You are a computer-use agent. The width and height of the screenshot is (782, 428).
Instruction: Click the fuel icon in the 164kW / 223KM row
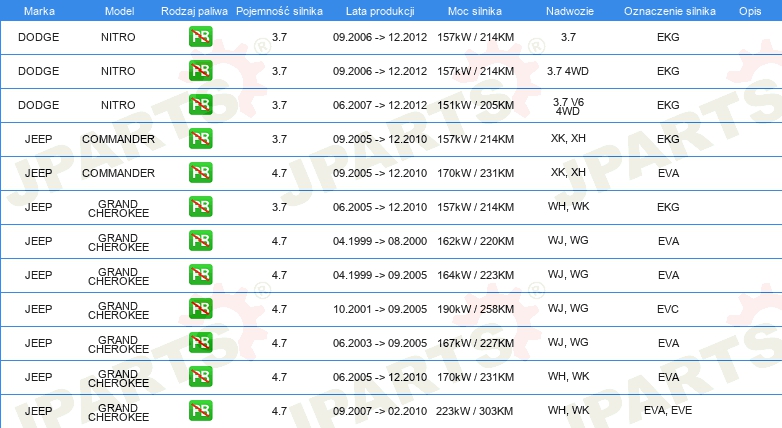[x=200, y=274]
